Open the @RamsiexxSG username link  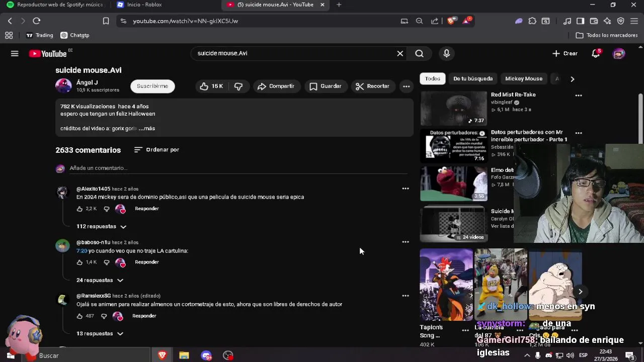(94, 296)
